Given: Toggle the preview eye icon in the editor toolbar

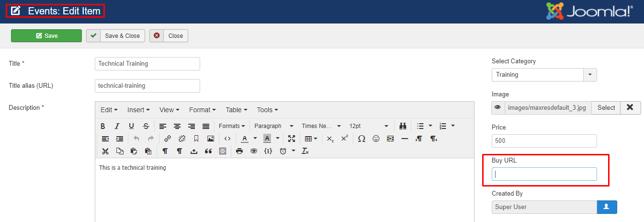Looking at the screenshot, I should click(x=254, y=151).
